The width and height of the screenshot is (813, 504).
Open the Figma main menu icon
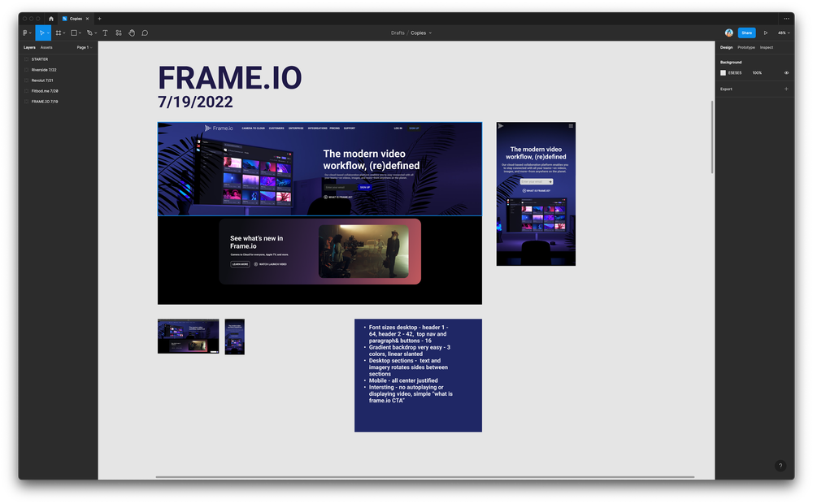pos(25,33)
